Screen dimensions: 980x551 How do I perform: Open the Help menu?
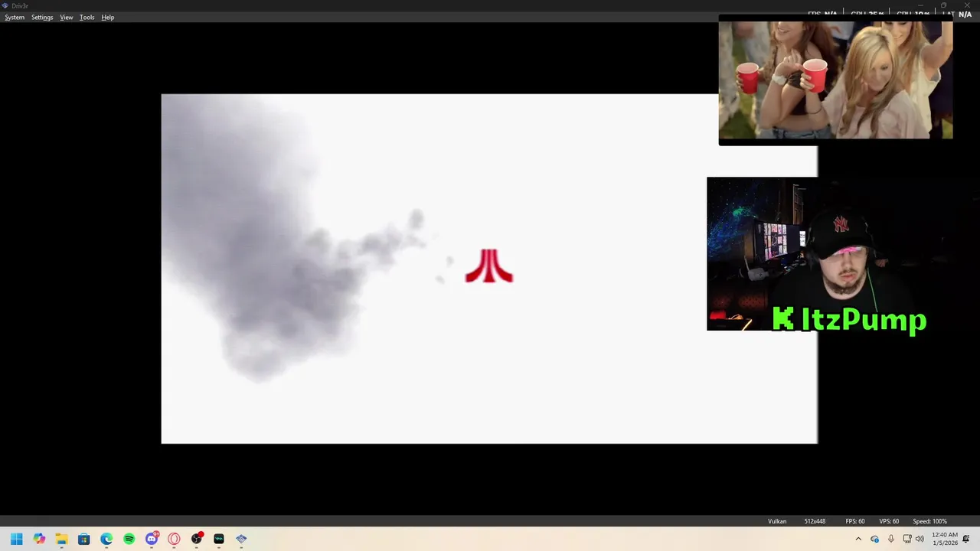[108, 18]
